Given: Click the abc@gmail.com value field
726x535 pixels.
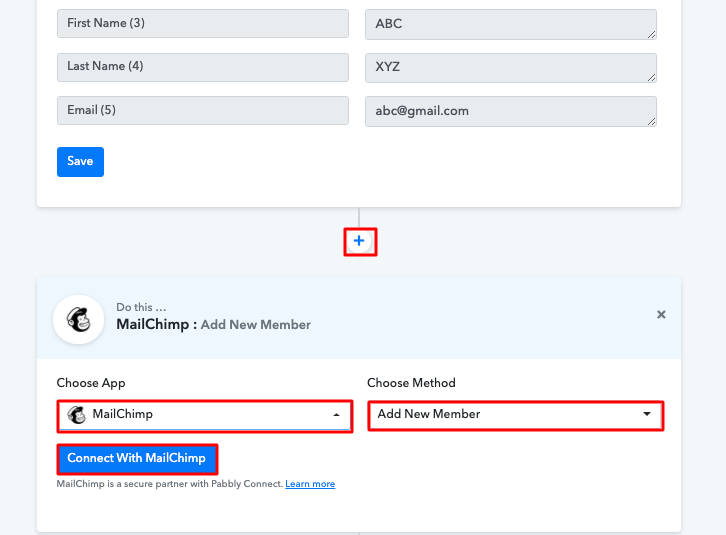Looking at the screenshot, I should 511,111.
